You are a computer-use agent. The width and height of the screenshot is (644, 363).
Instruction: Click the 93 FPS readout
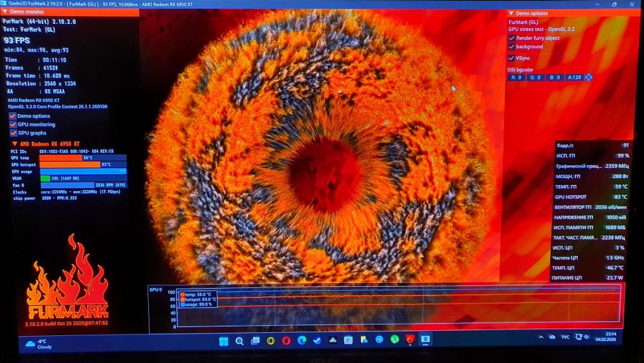click(17, 40)
